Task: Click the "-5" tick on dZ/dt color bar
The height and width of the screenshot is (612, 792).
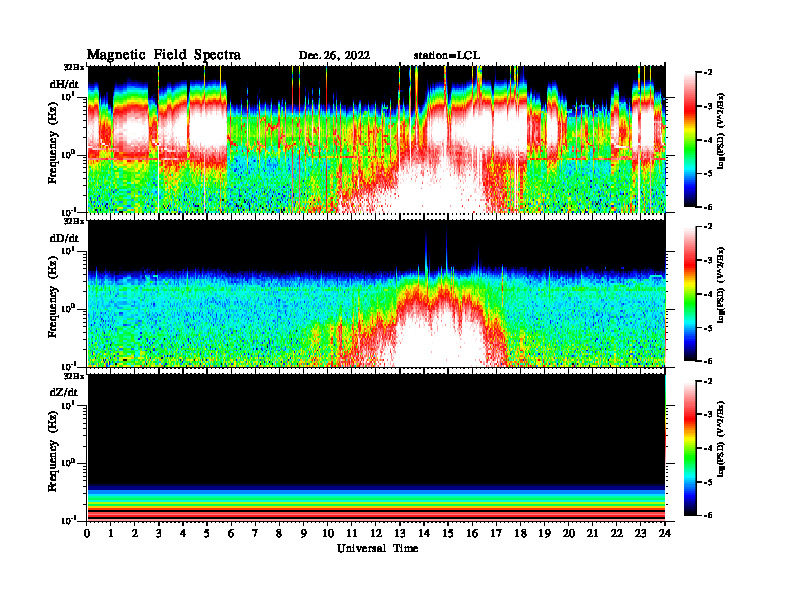Action: pos(708,482)
